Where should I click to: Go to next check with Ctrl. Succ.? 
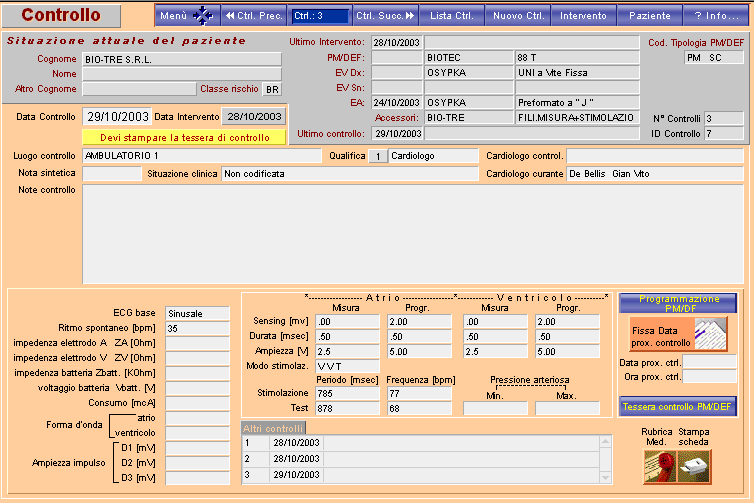385,16
